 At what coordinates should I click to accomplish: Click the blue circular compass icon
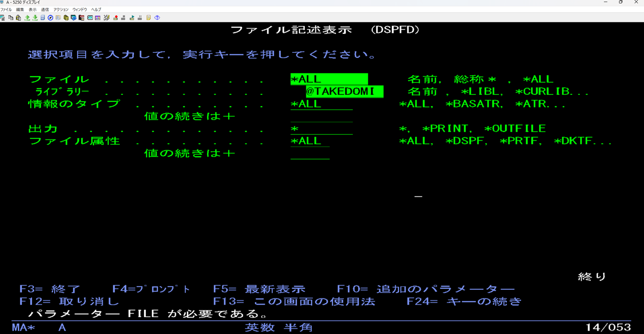tap(50, 18)
